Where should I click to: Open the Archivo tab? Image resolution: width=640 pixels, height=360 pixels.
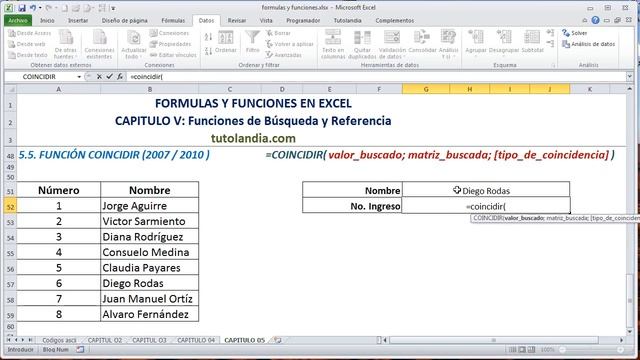tap(18, 20)
